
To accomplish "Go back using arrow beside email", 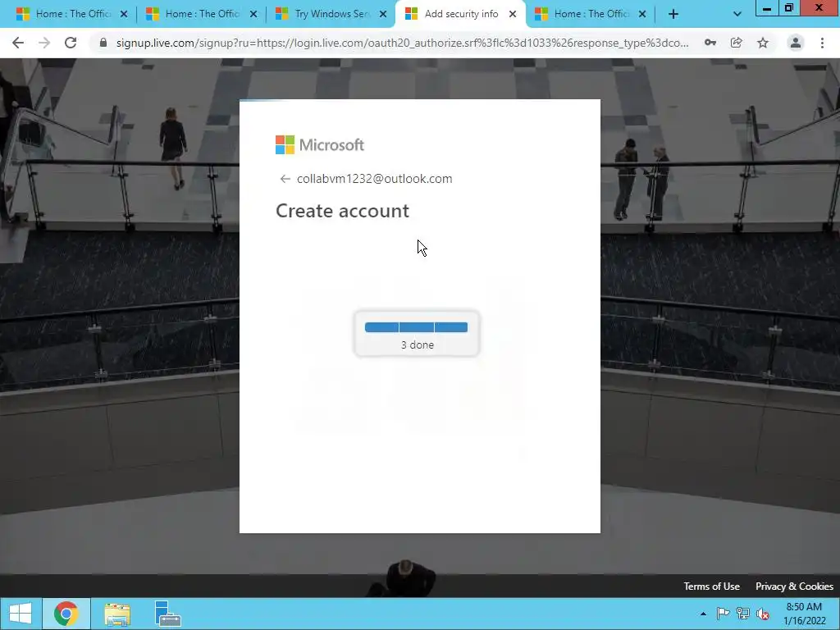I will 285,179.
